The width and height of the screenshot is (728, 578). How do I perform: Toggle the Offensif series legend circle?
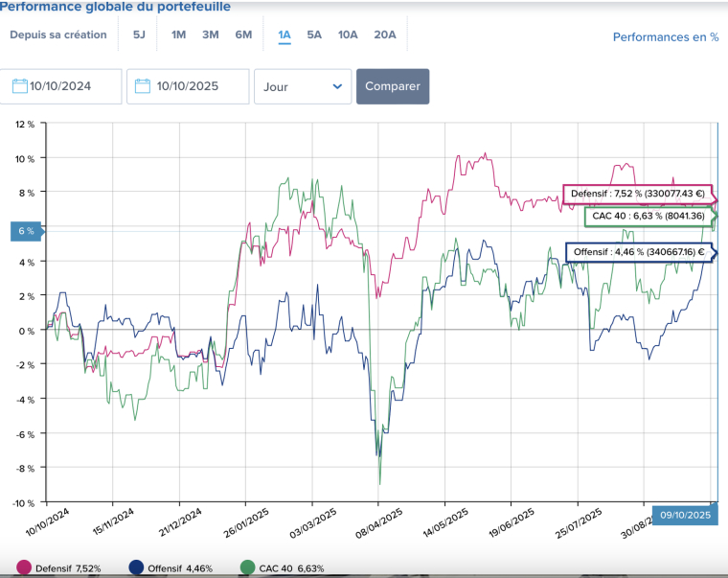[135, 568]
